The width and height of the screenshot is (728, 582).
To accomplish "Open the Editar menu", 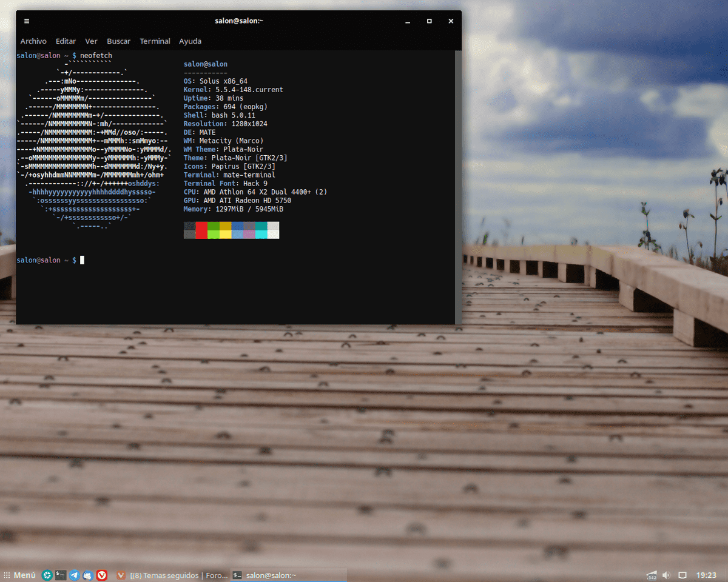I will [x=66, y=41].
